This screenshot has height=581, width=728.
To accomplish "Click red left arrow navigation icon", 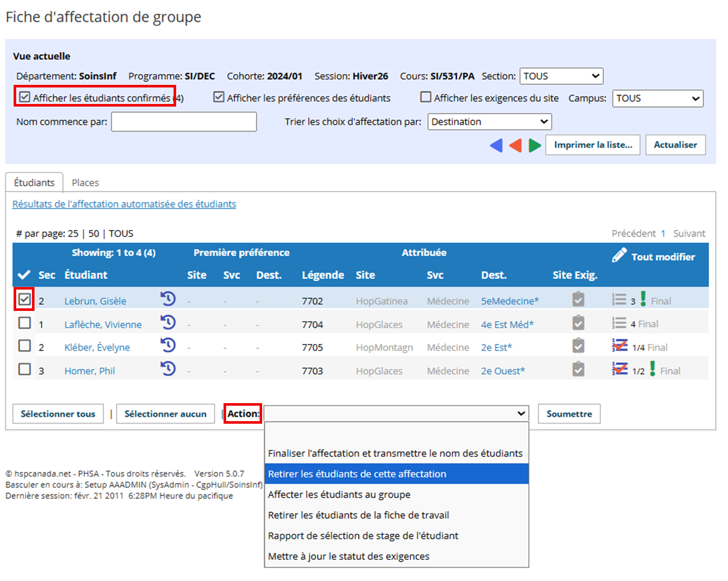I will pyautogui.click(x=515, y=145).
